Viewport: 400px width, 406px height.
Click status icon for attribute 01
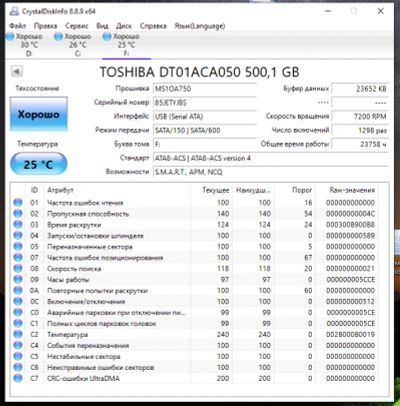[18, 202]
